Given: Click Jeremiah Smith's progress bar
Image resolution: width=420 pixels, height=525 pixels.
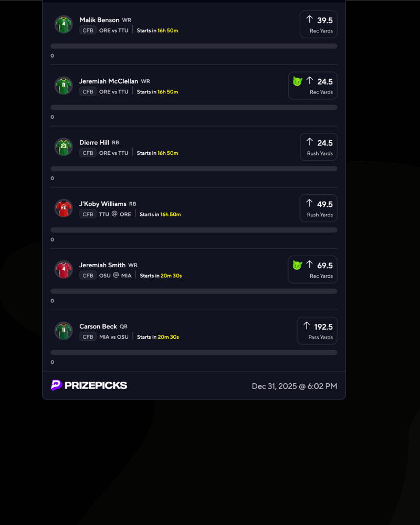Looking at the screenshot, I should (x=194, y=291).
